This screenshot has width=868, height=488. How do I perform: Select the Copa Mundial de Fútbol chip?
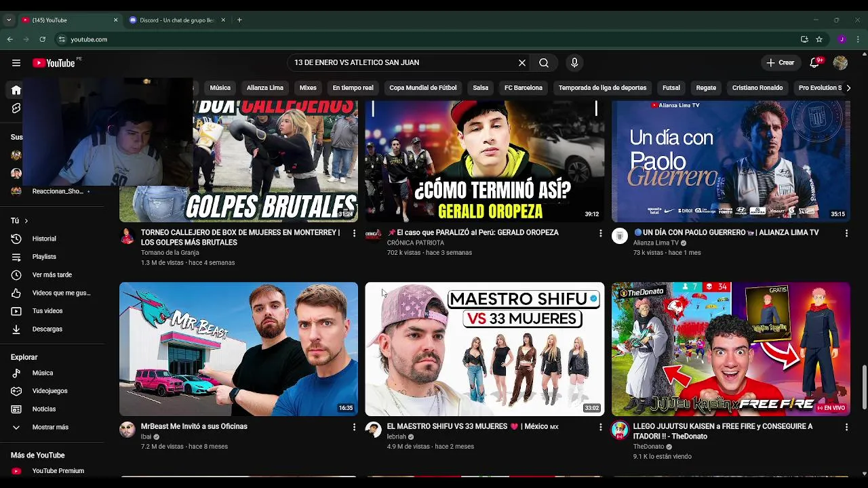click(x=423, y=88)
